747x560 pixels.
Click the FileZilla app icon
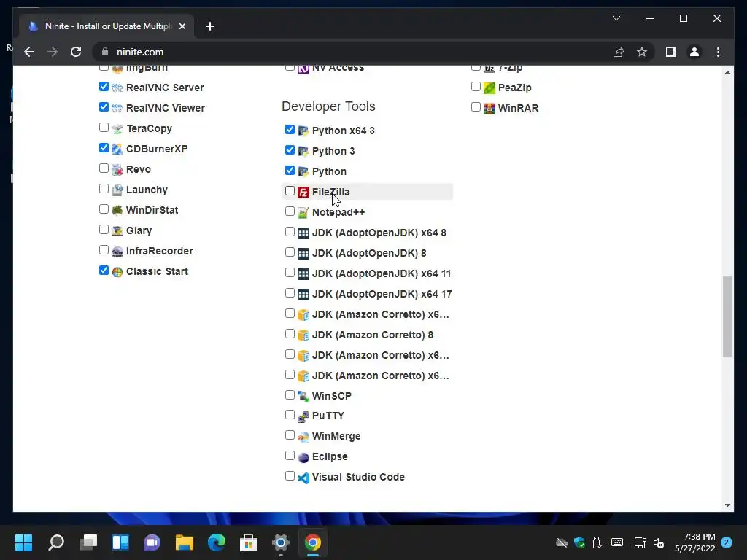303,192
